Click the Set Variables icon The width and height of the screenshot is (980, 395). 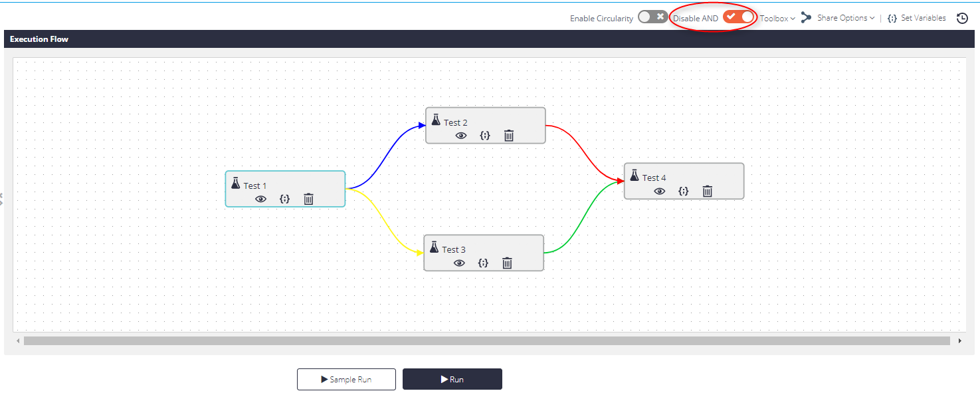pos(892,18)
